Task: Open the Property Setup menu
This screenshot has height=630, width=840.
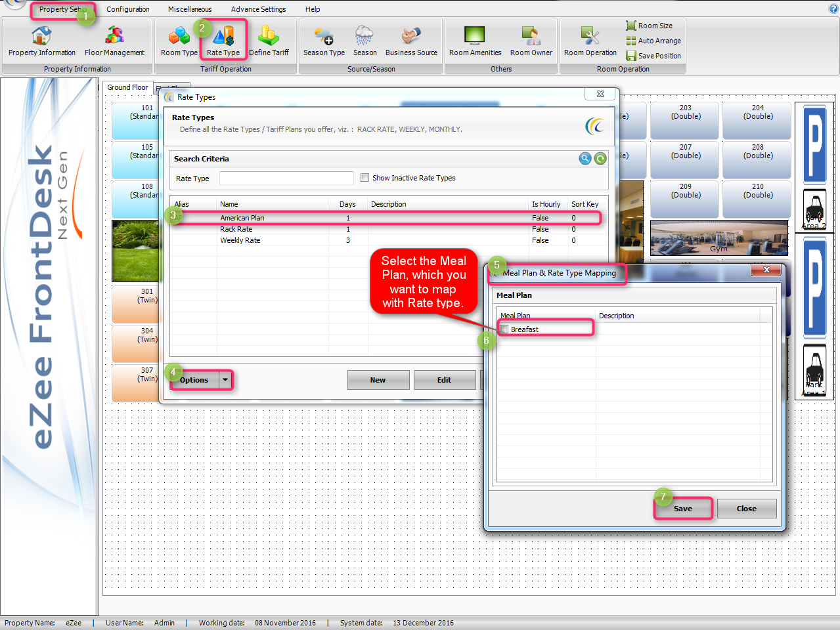Action: pyautogui.click(x=62, y=9)
